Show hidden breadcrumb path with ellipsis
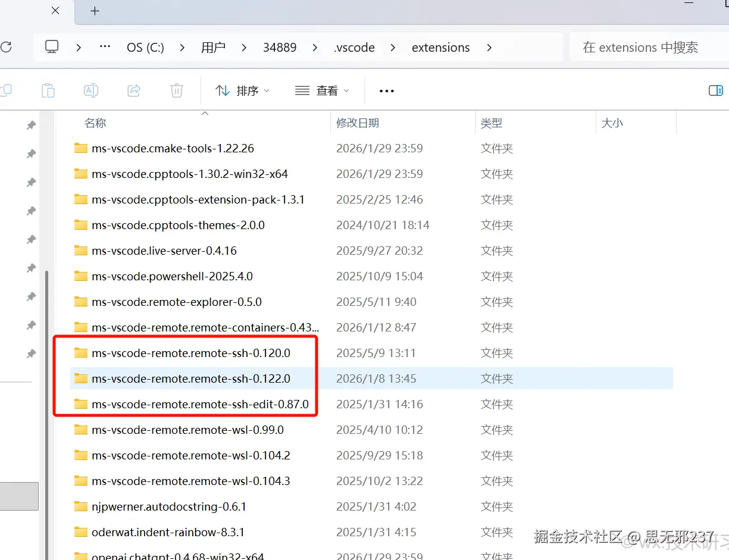 tap(105, 47)
